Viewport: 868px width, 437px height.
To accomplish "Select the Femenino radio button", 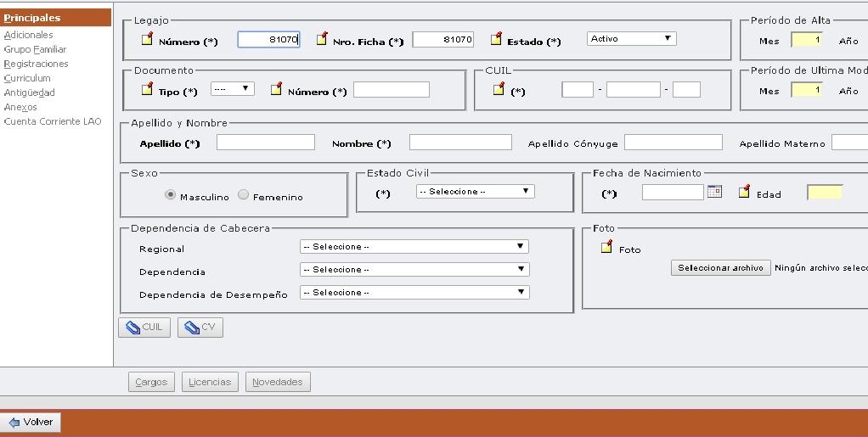I will (x=244, y=195).
